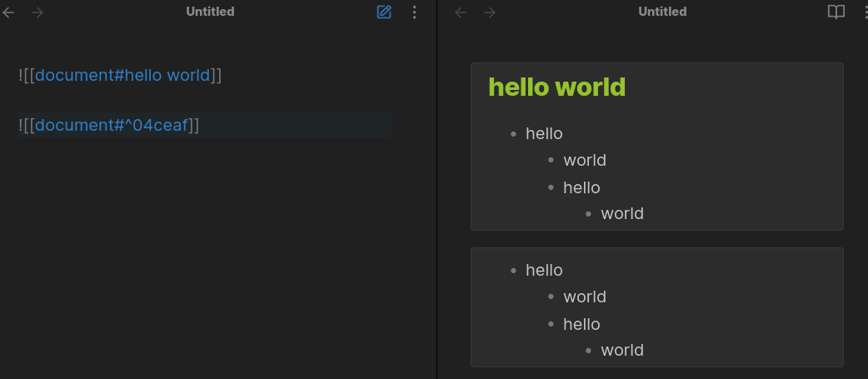
Task: Click the Untitled title in the left pane
Action: (211, 12)
